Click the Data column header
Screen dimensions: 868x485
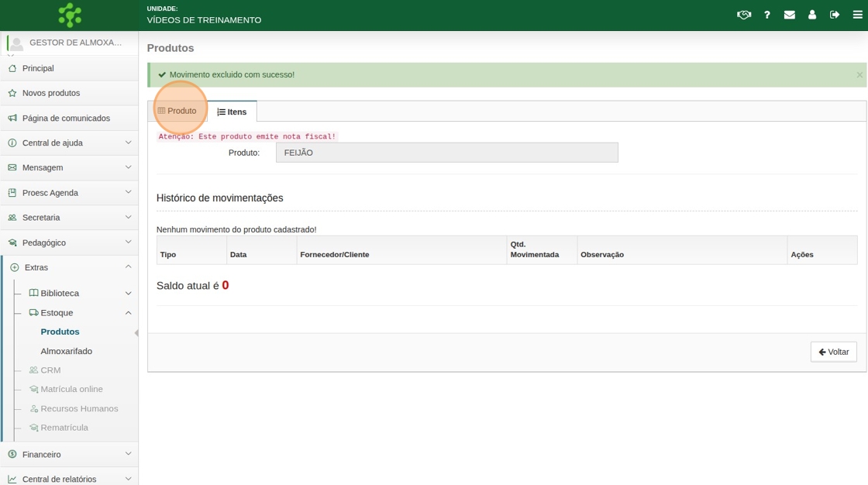click(262, 250)
